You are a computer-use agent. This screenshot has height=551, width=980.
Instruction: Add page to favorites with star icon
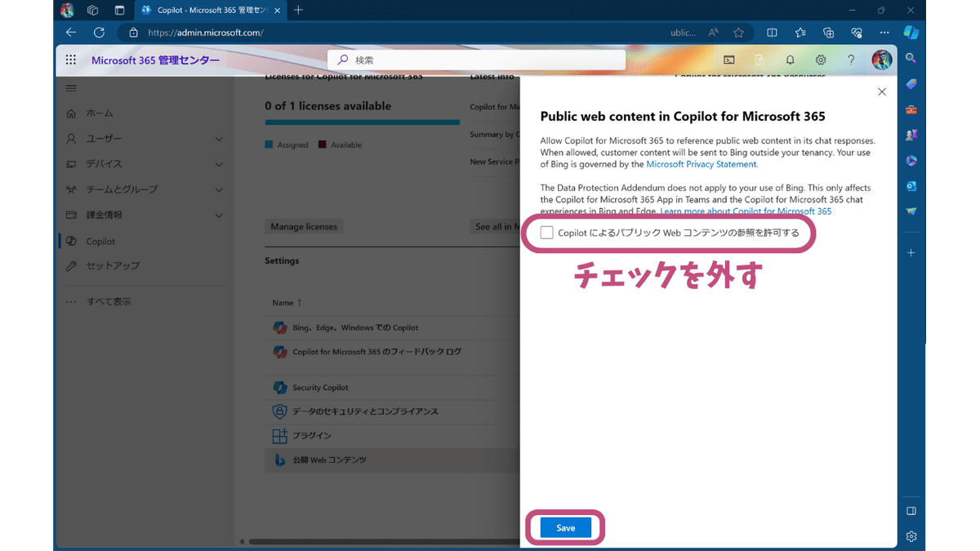click(738, 33)
